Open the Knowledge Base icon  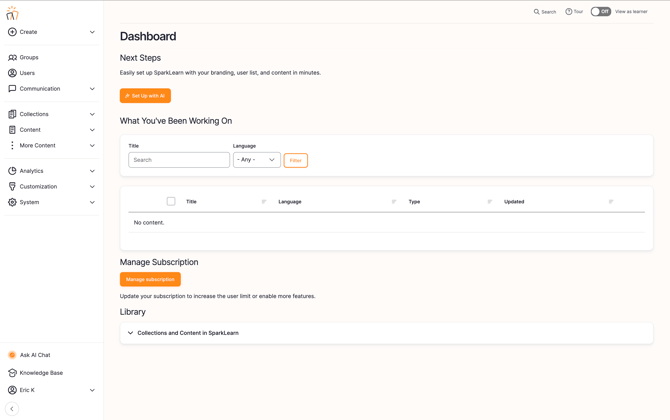tap(12, 373)
